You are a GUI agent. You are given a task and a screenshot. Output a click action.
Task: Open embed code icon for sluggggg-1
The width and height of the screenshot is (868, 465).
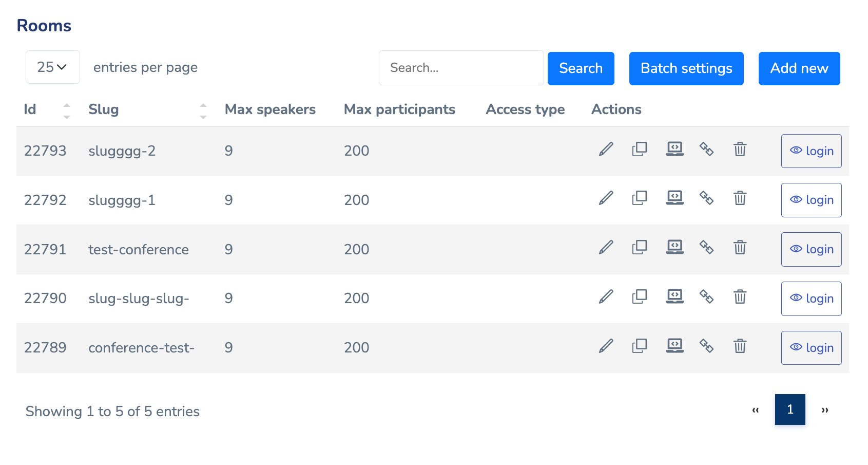[x=675, y=198]
